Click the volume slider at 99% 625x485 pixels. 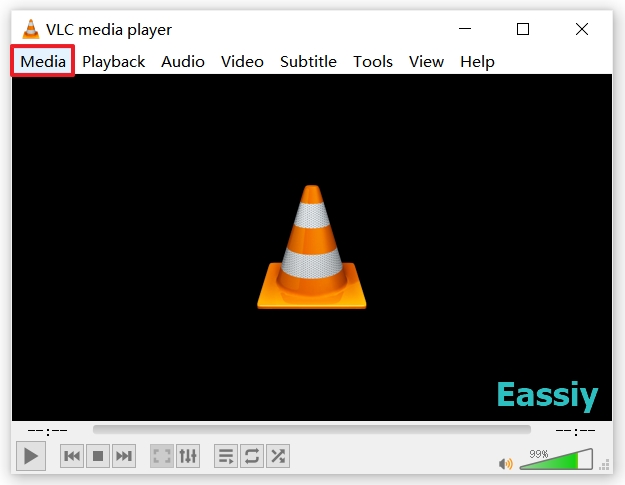pyautogui.click(x=556, y=459)
